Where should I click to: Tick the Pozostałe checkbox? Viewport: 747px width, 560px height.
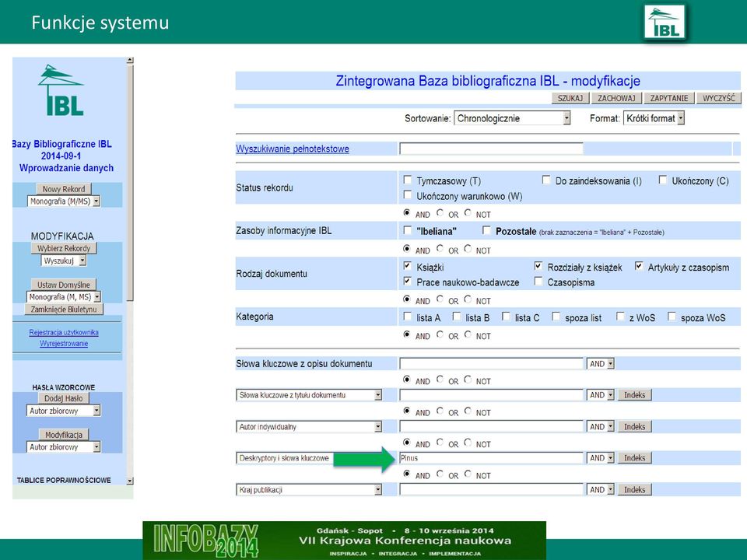tap(486, 230)
